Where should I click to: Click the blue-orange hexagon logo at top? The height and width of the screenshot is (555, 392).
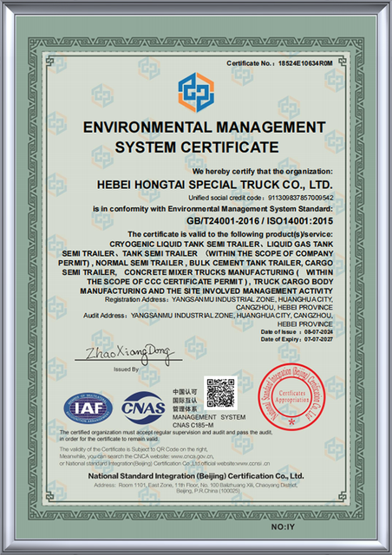196,92
